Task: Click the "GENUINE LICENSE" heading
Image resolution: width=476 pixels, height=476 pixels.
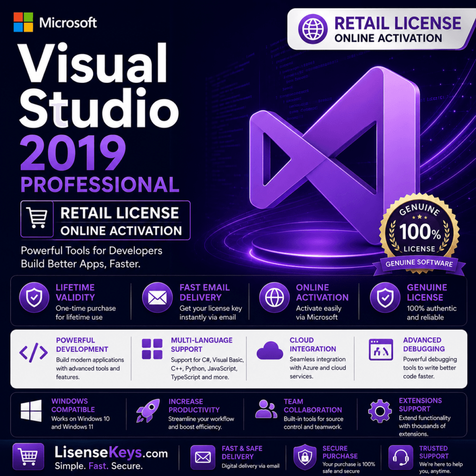Action: pos(427,292)
